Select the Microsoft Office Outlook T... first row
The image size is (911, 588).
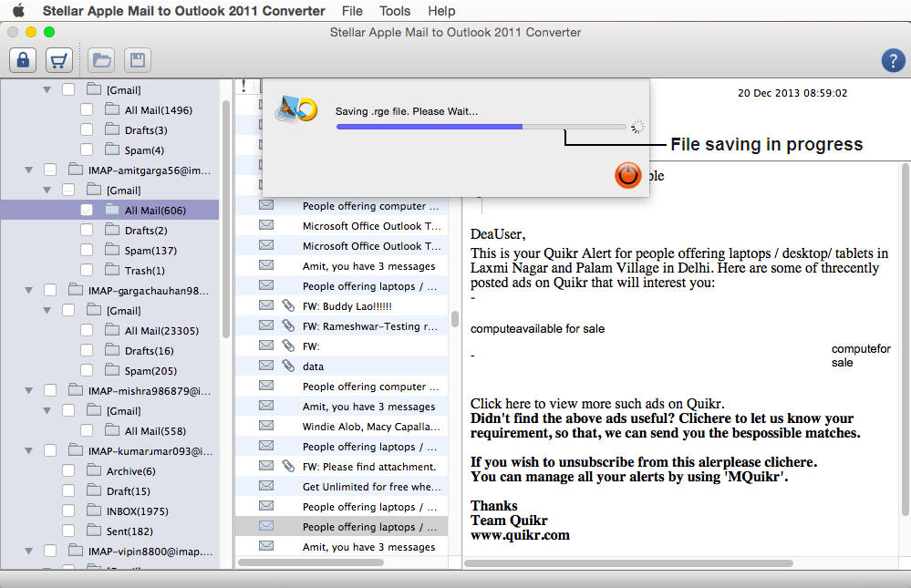point(342,225)
